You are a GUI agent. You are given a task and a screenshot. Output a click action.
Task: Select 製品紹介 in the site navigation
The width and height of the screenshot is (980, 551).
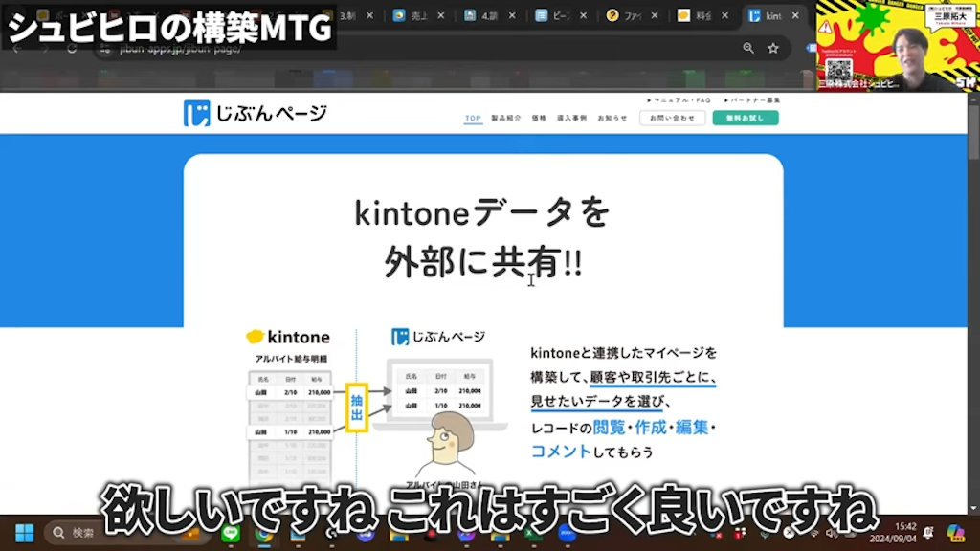pos(509,118)
